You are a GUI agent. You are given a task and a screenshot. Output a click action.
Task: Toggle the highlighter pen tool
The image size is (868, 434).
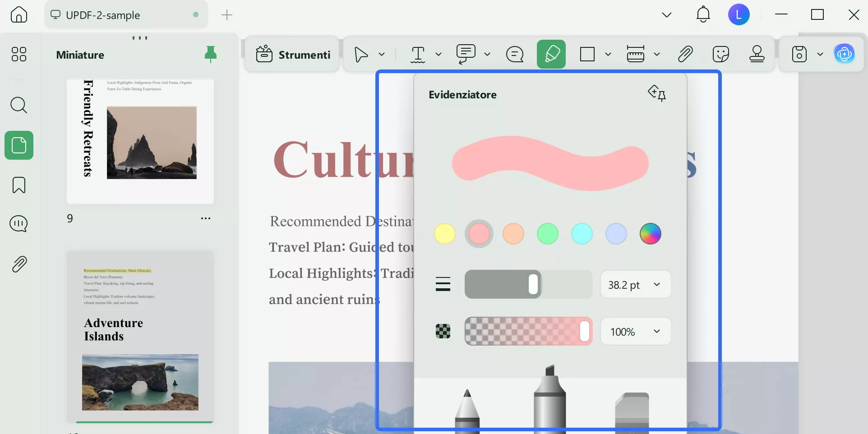coord(551,54)
